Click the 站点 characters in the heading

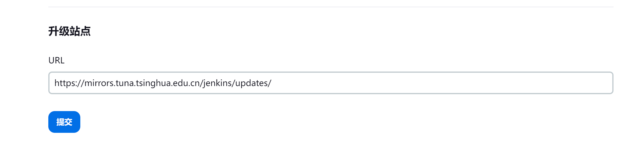click(80, 31)
